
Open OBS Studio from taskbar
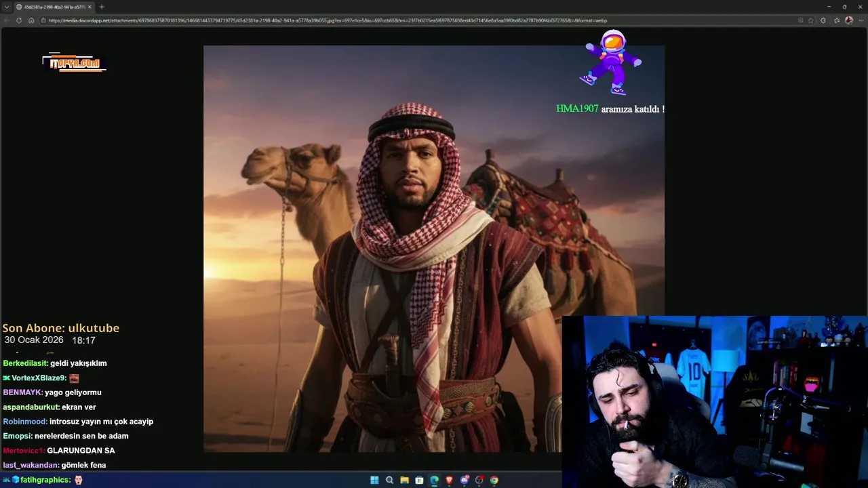click(479, 480)
